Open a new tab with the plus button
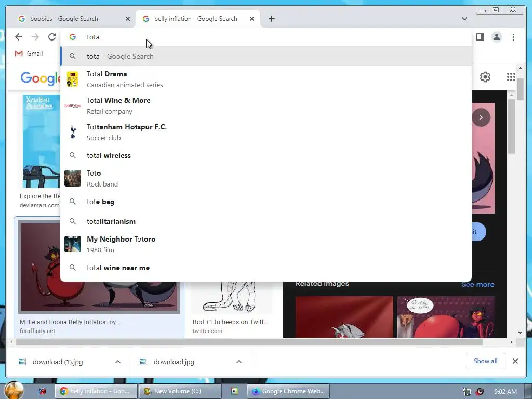The height and width of the screenshot is (399, 532). [271, 19]
